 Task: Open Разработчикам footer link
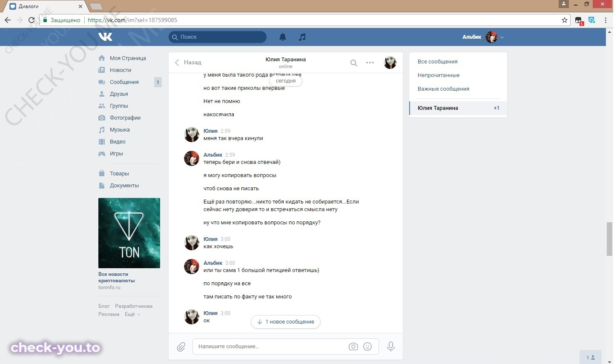tap(134, 306)
